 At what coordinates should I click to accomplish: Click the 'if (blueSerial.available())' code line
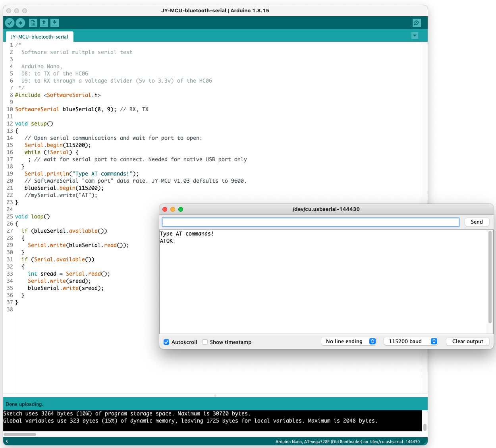point(64,231)
